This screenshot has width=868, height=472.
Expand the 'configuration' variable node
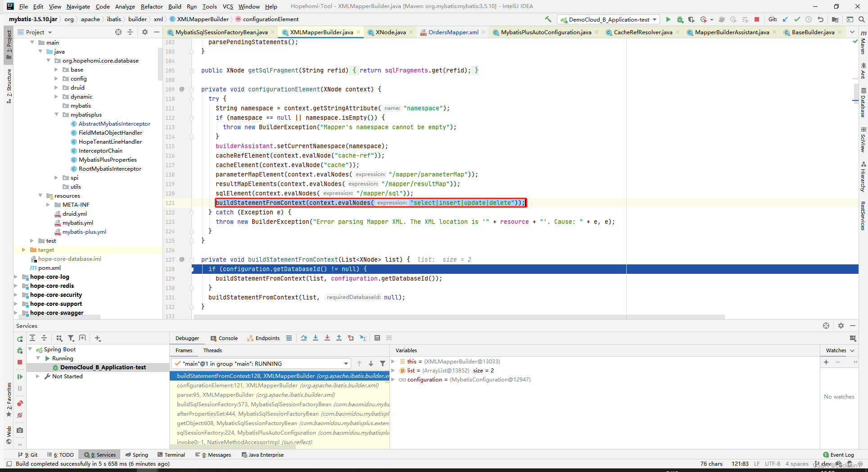[393, 380]
